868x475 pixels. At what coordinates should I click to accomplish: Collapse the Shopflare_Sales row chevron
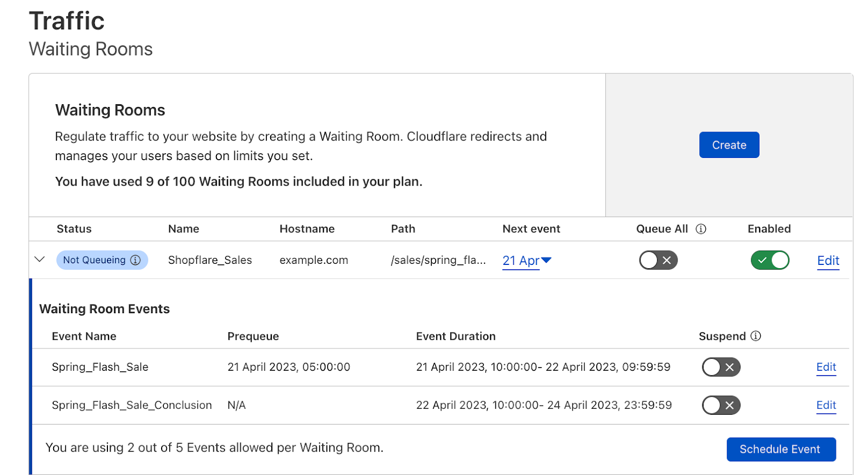pyautogui.click(x=40, y=259)
